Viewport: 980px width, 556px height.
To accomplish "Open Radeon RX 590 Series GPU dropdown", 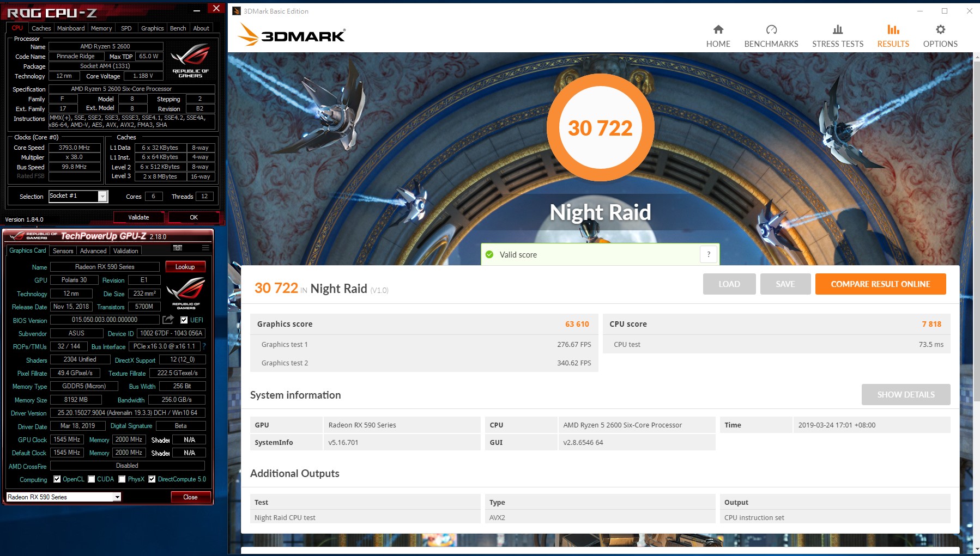I will tap(117, 497).
